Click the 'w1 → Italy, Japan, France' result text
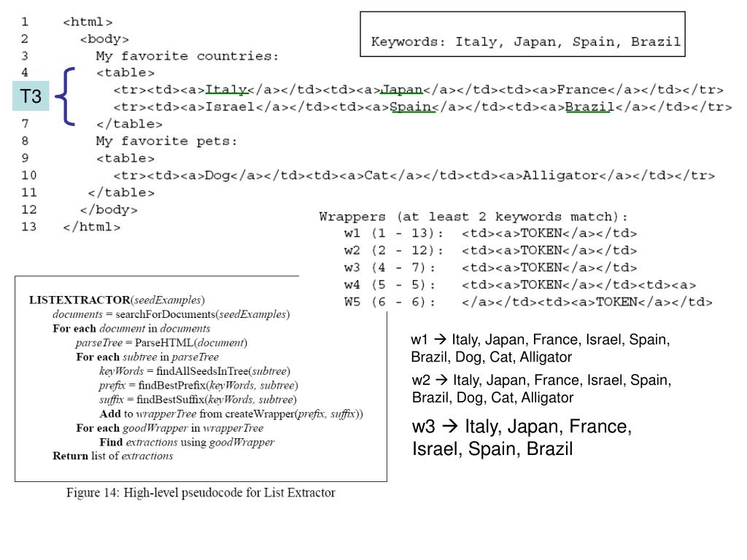 [x=541, y=348]
